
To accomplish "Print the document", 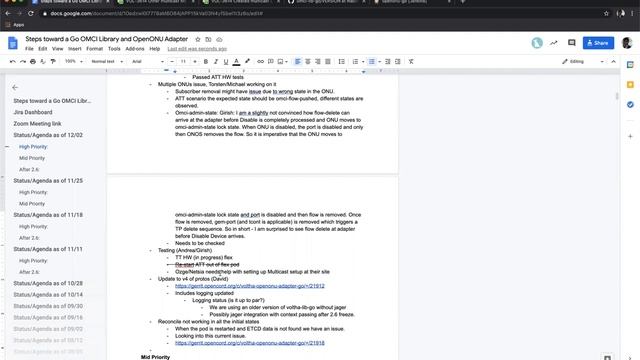I will (33, 62).
